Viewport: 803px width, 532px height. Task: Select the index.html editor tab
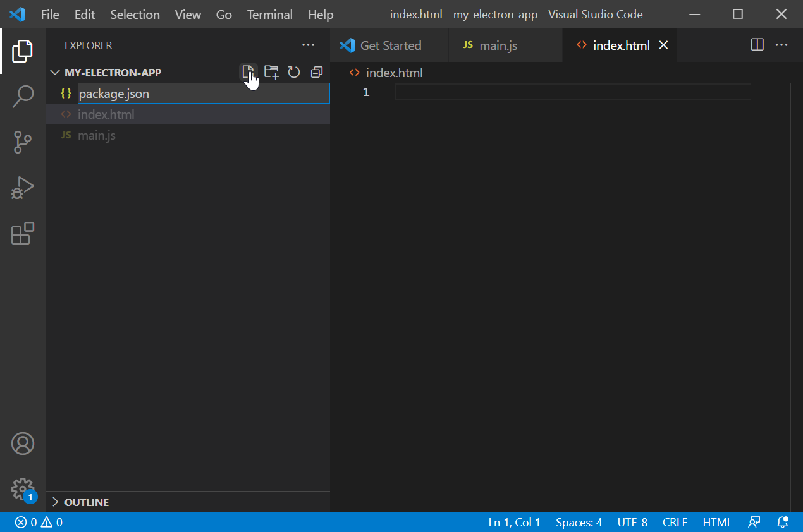click(x=621, y=45)
